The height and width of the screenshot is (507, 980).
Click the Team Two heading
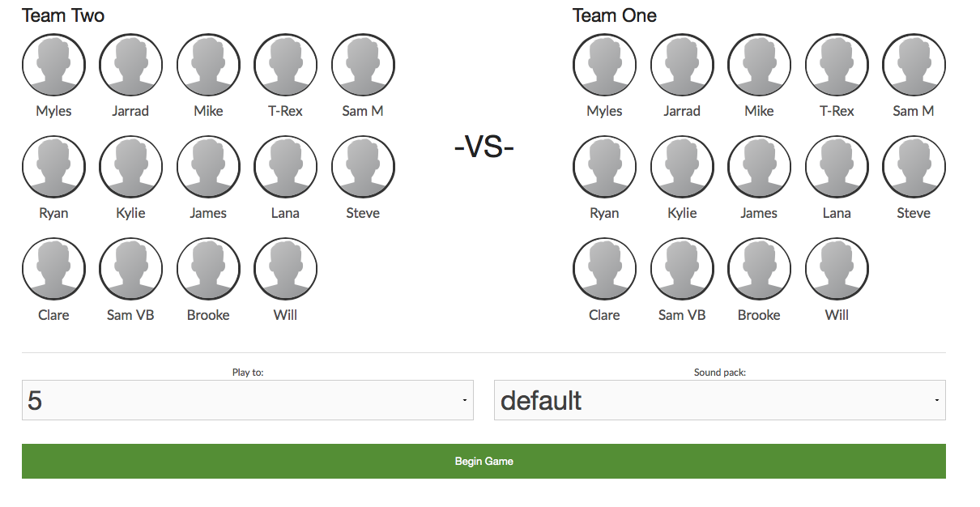tap(63, 15)
